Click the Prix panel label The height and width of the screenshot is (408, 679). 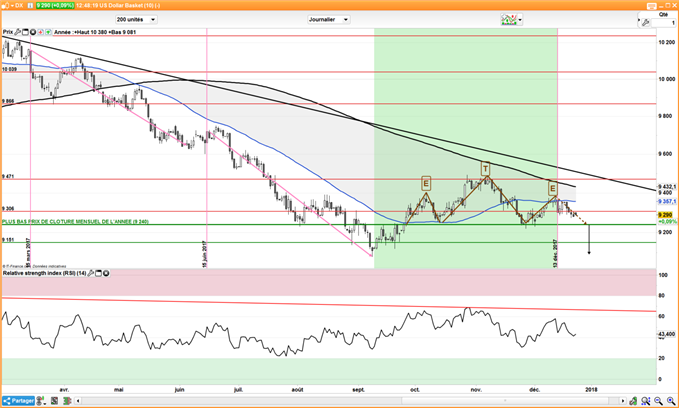coord(8,32)
